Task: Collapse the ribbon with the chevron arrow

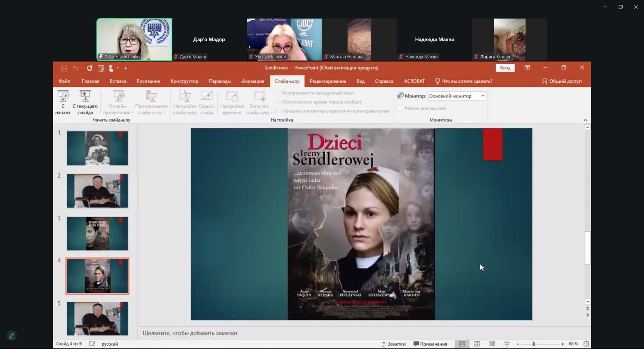Action: (585, 120)
